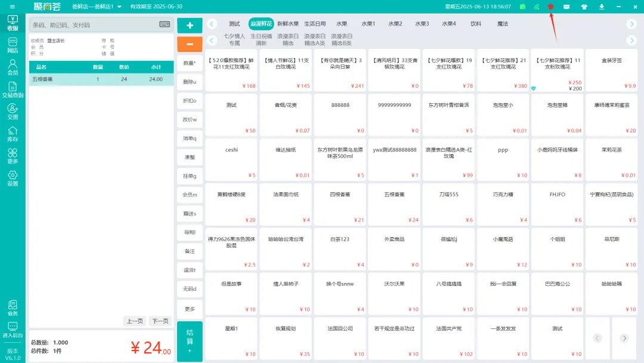Viewport: 644px width, 363px height.
Task: Open the 网店 online store sidebar icon
Action: pos(13,45)
